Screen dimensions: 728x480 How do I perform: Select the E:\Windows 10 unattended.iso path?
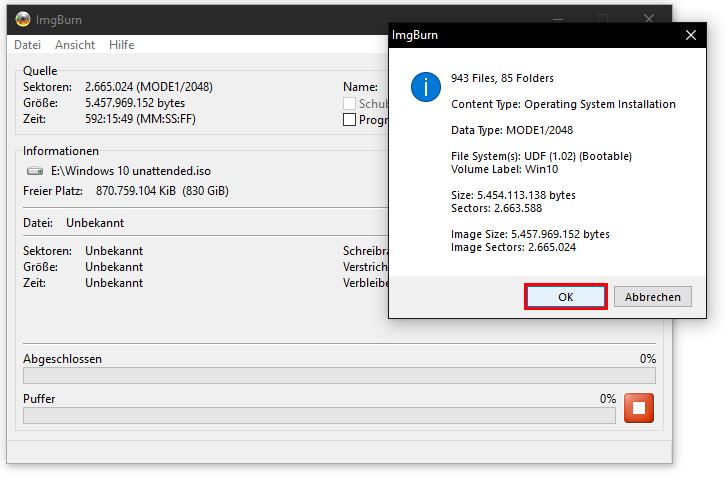(131, 171)
